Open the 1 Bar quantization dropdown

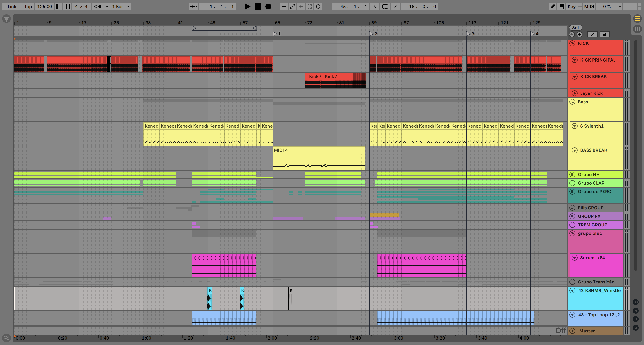point(121,7)
